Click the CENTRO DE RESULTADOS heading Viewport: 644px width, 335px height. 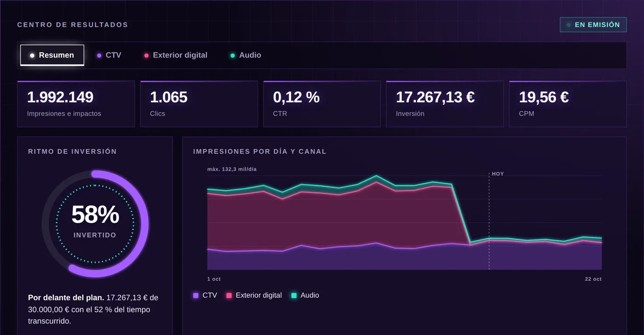pyautogui.click(x=73, y=25)
